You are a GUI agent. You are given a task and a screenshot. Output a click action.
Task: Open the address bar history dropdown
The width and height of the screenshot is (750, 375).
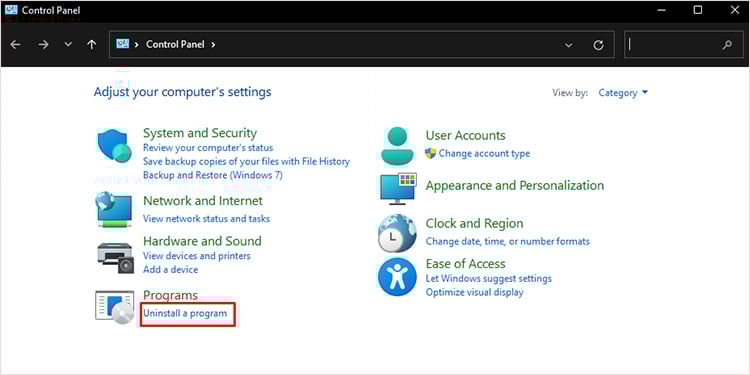568,45
